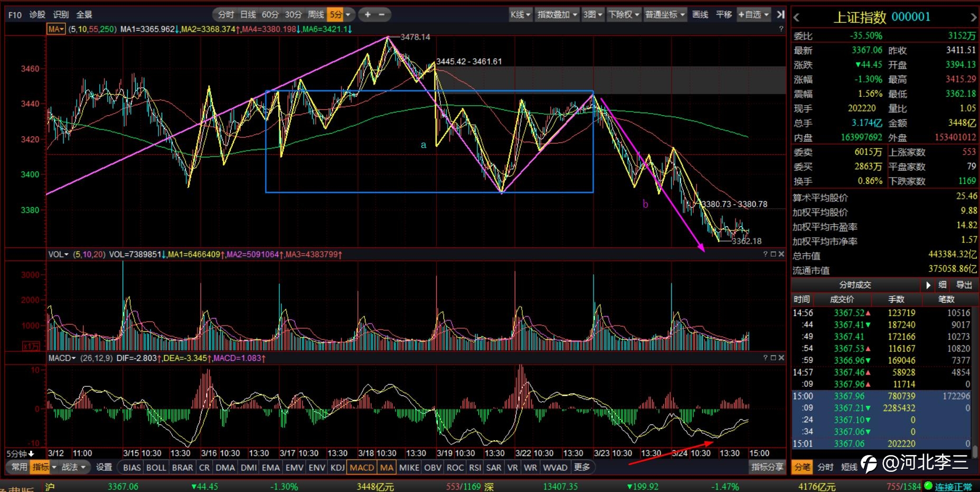Image resolution: width=980 pixels, height=492 pixels.
Task: Switch to 30分 period
Action: point(293,15)
